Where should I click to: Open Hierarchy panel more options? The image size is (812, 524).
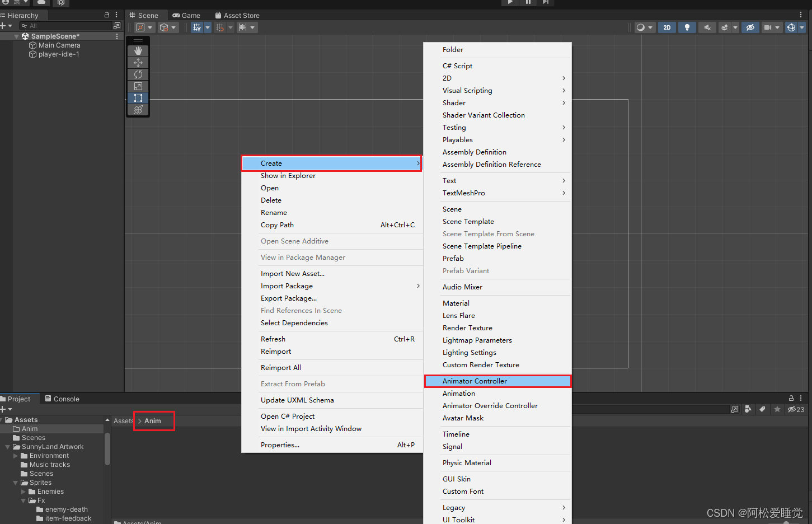coord(116,15)
